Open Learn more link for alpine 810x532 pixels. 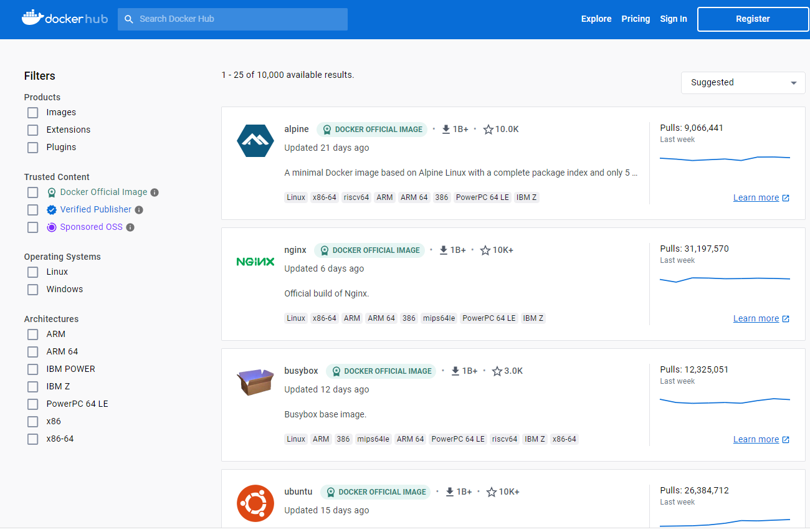tap(756, 198)
